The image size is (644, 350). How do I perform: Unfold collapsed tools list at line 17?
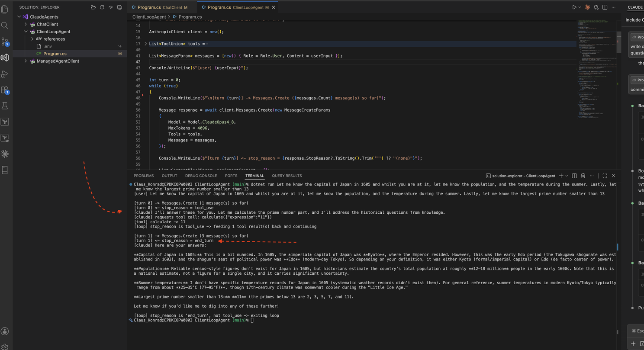146,44
